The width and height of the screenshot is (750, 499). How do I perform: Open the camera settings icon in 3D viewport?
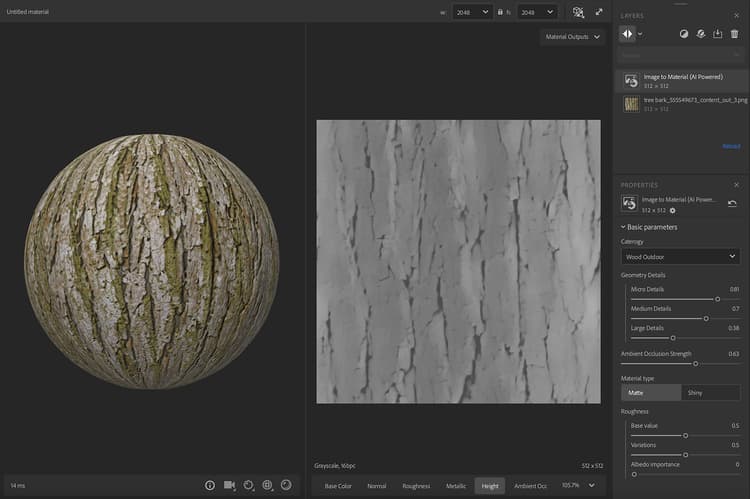229,485
